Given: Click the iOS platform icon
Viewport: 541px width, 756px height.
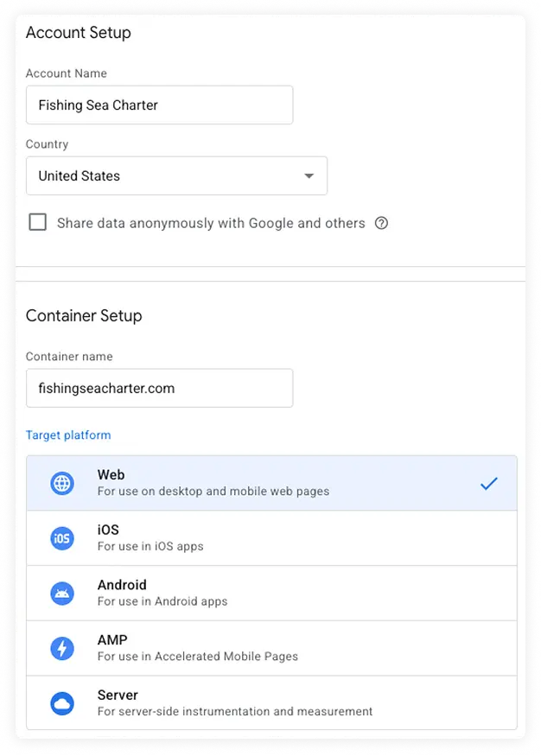Looking at the screenshot, I should 62,538.
